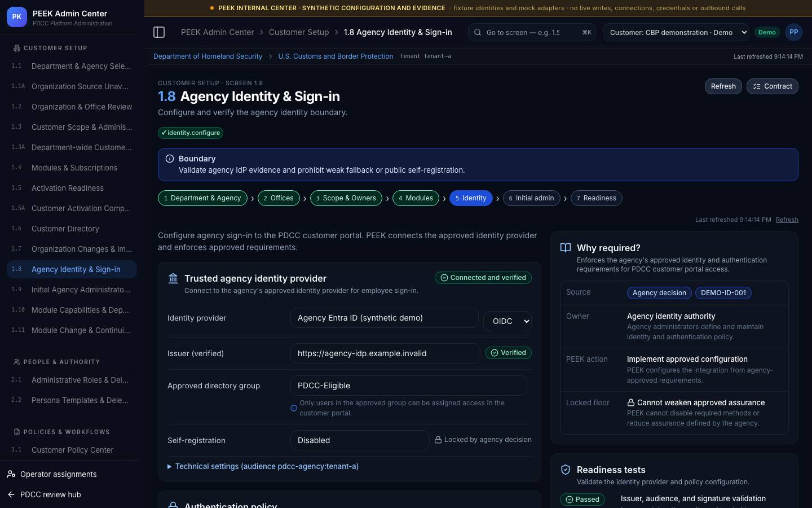This screenshot has width=812, height=508.
Task: Click the Trusted agency identity provider building icon
Action: point(173,278)
